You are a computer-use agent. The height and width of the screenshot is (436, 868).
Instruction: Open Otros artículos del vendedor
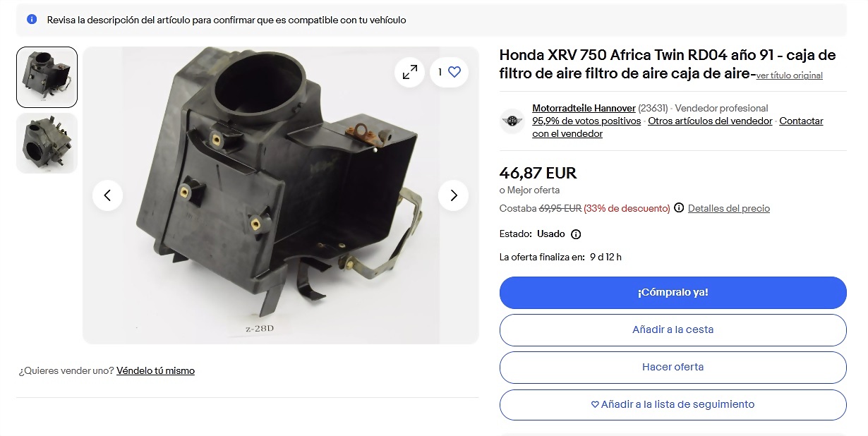710,121
